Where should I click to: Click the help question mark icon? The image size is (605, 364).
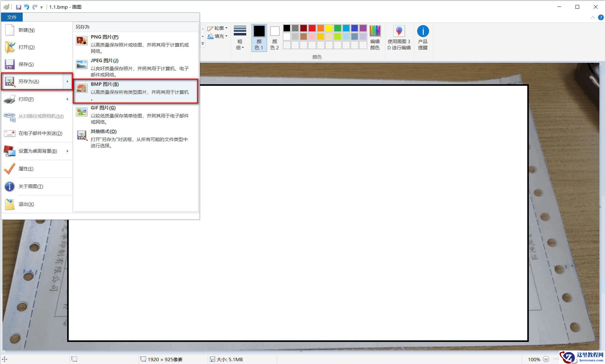(601, 17)
